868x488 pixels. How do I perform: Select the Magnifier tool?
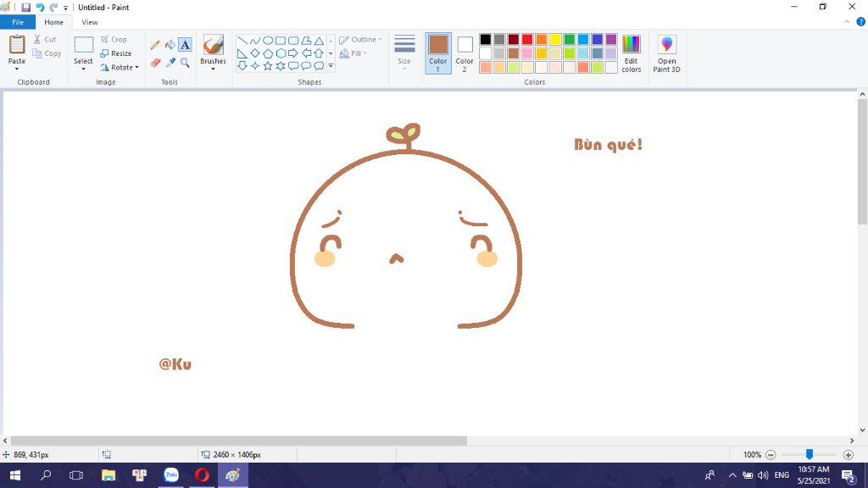click(x=185, y=63)
